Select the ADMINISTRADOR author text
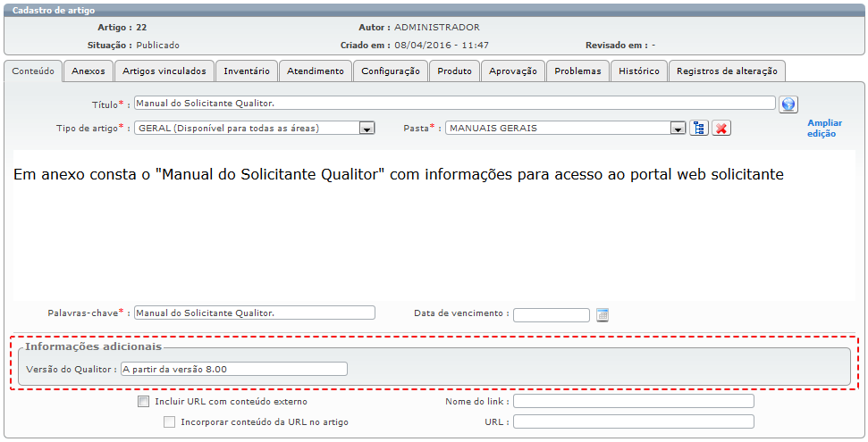This screenshot has height=442, width=868. click(437, 27)
